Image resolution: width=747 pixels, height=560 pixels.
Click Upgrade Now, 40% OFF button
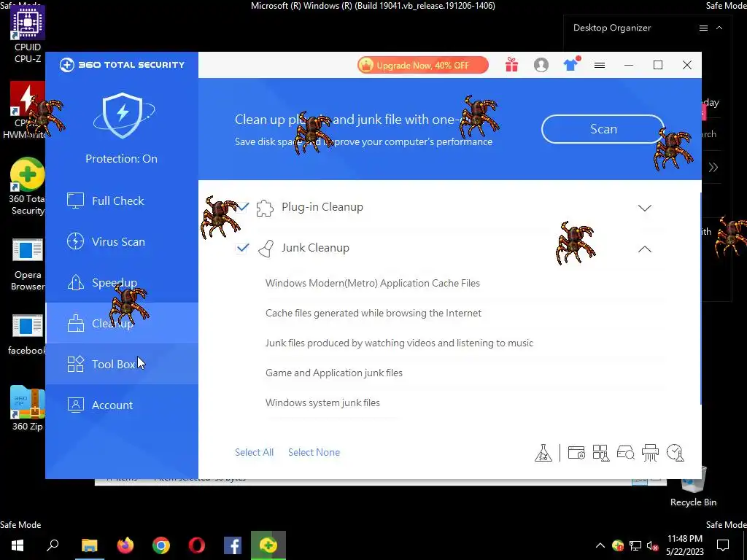pos(423,65)
